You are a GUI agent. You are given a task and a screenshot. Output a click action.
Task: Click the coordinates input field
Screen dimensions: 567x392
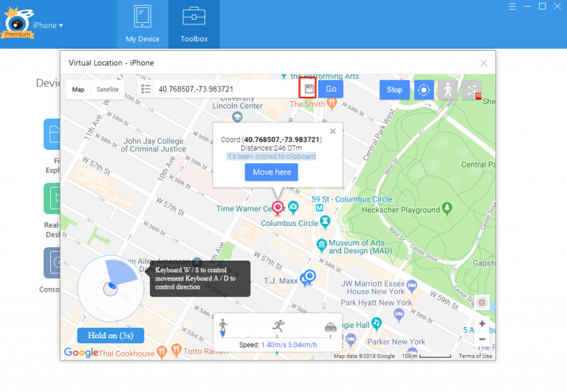point(225,89)
